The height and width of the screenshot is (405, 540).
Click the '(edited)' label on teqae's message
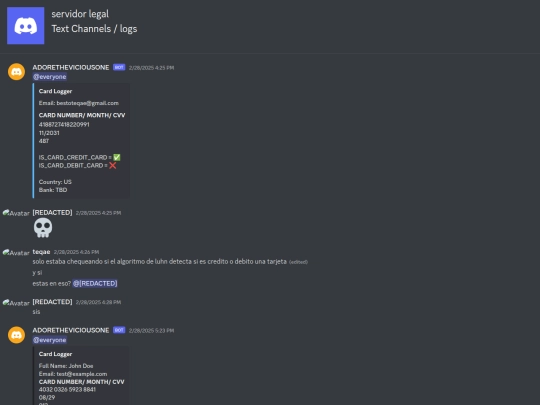click(298, 262)
